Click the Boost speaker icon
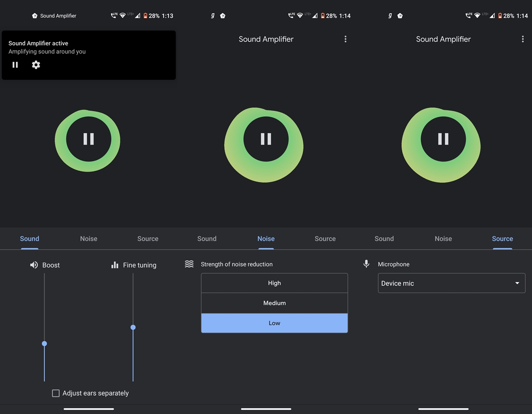 [x=34, y=265]
